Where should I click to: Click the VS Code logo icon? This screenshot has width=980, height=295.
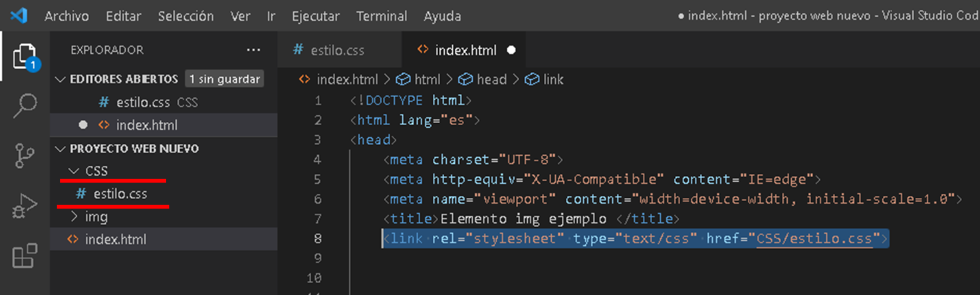19,15
